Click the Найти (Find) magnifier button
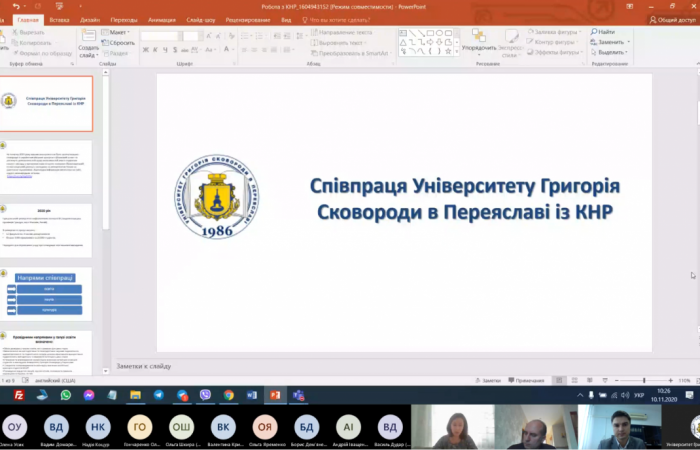This screenshot has width=700, height=450. point(603,32)
